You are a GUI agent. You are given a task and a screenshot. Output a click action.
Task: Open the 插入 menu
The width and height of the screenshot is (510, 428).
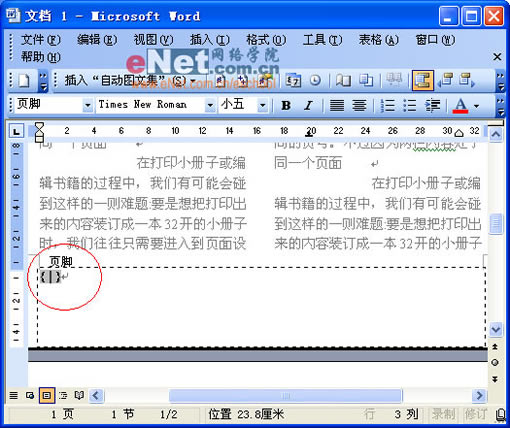[210, 40]
